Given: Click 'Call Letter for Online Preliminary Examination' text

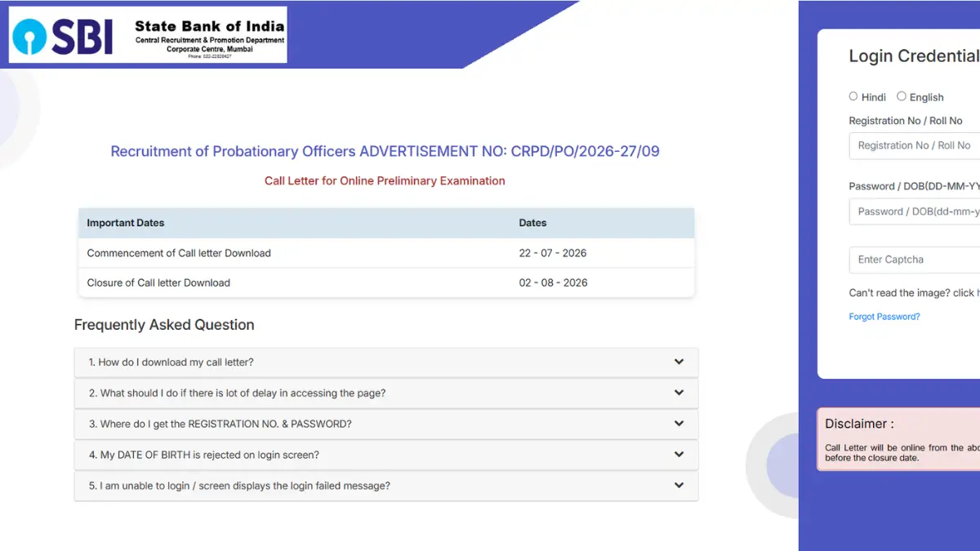Looking at the screenshot, I should point(385,181).
